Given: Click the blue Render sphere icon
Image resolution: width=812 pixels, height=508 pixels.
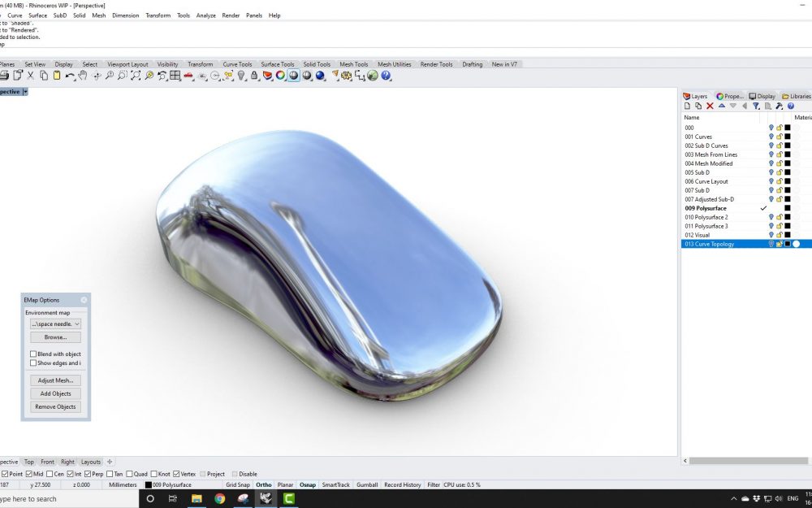Looking at the screenshot, I should pos(320,76).
